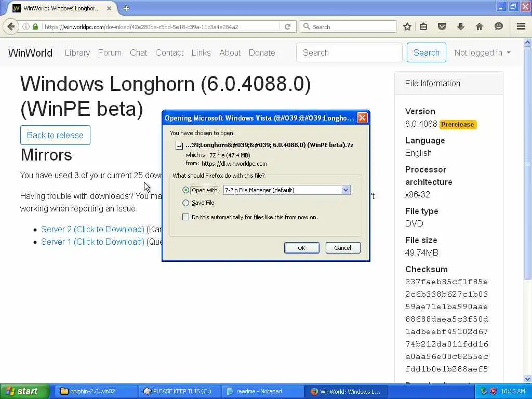
Task: Switch to PLEASE KEEP THIS (C:) taskbar item
Action: (179, 391)
